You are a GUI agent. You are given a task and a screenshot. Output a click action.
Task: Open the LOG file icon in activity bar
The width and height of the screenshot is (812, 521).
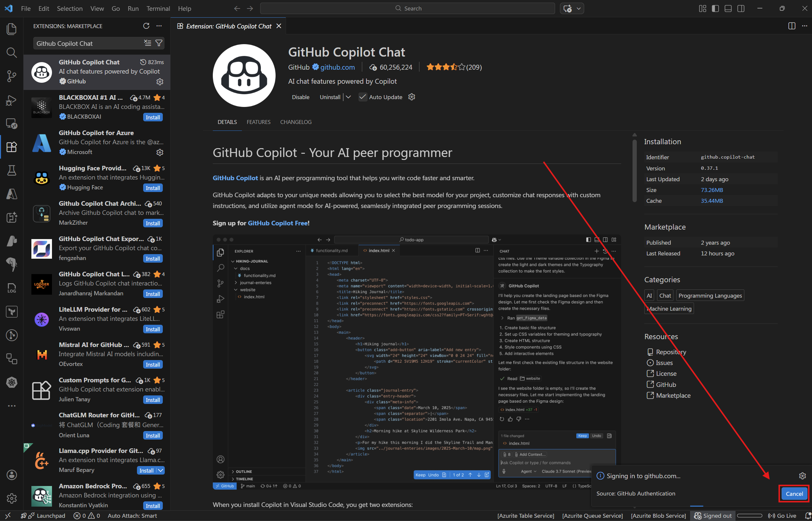pyautogui.click(x=11, y=288)
